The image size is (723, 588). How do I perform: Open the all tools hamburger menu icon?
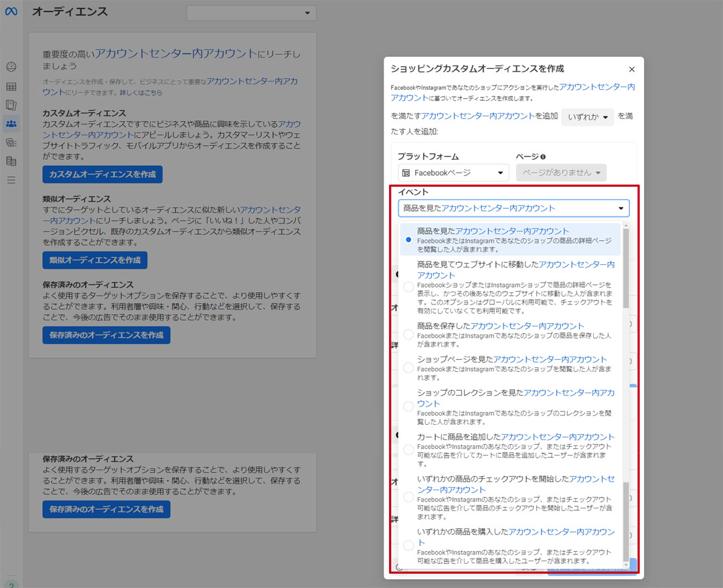pyautogui.click(x=11, y=180)
